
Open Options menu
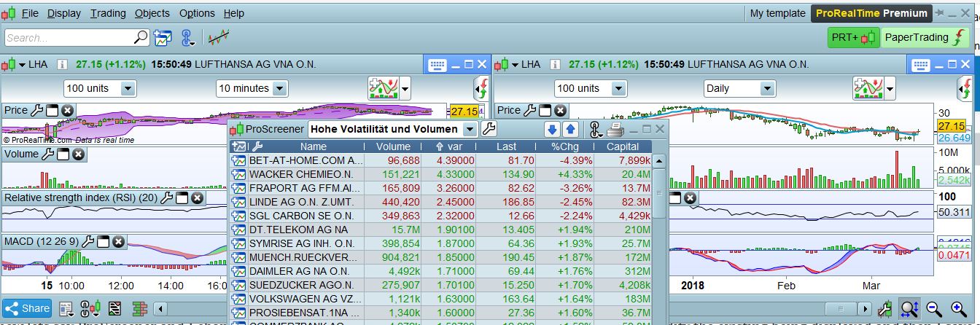click(197, 13)
